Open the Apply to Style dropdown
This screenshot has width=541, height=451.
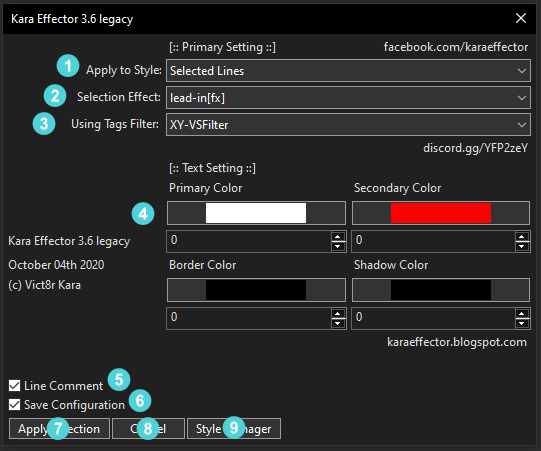pyautogui.click(x=348, y=70)
